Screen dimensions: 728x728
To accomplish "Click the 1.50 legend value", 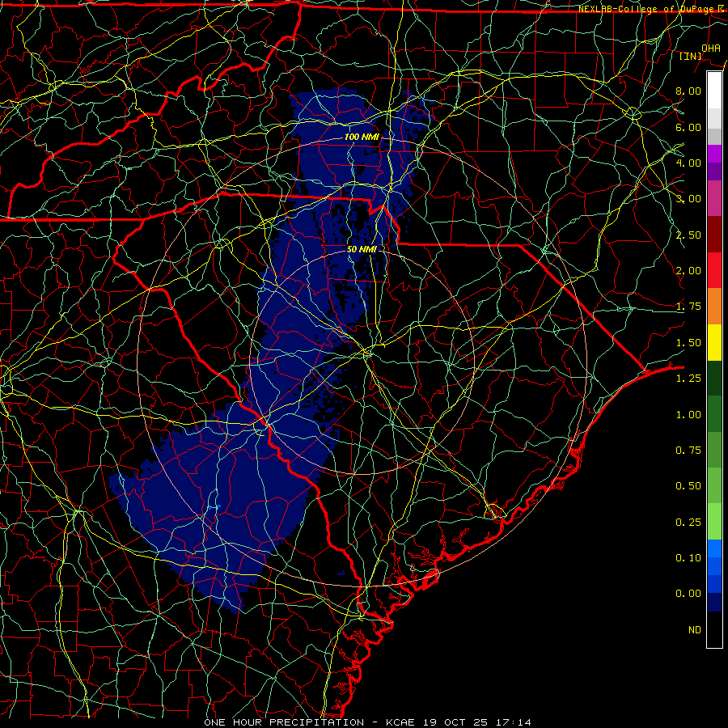I will click(x=688, y=343).
